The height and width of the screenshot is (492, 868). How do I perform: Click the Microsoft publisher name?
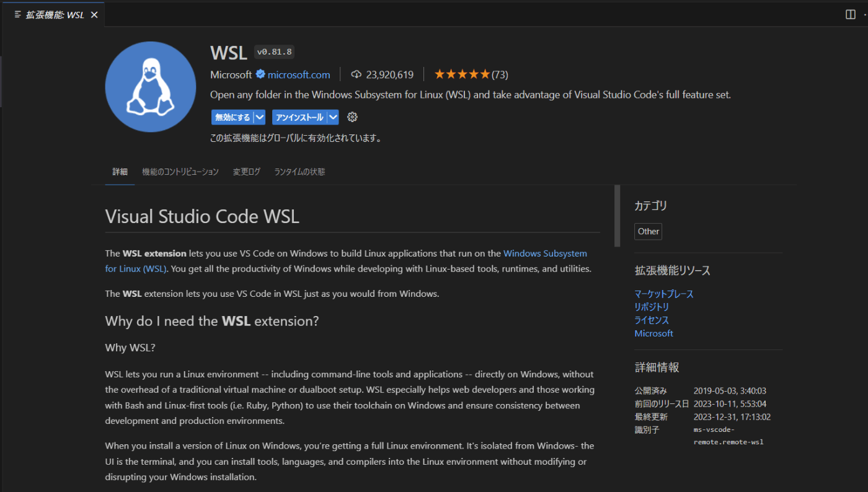tap(231, 75)
